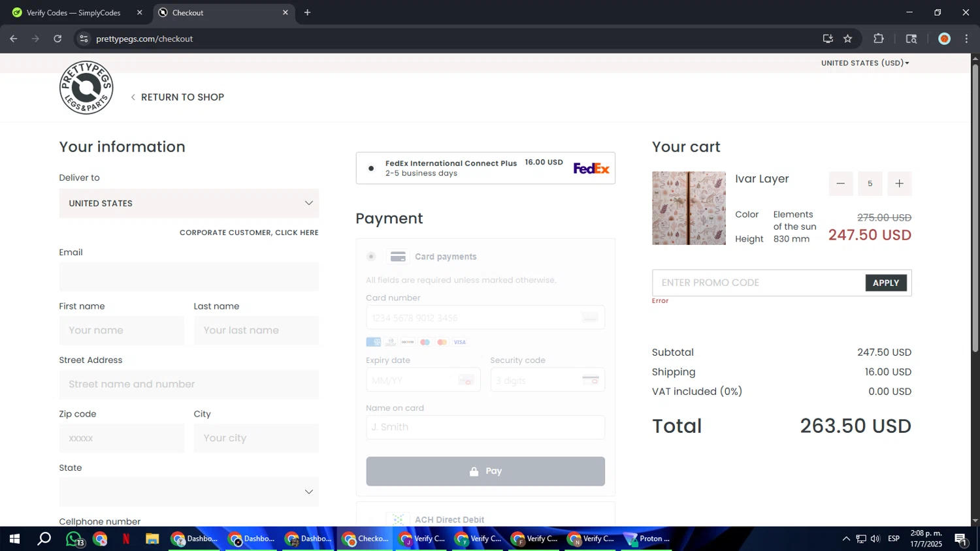Click the Prettypegs circular logo
Image resolution: width=980 pixels, height=551 pixels.
(86, 87)
